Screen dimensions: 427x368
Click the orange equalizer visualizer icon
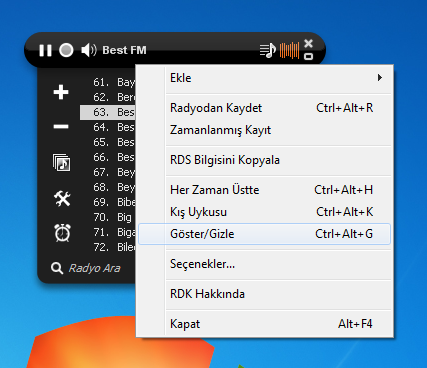click(289, 50)
